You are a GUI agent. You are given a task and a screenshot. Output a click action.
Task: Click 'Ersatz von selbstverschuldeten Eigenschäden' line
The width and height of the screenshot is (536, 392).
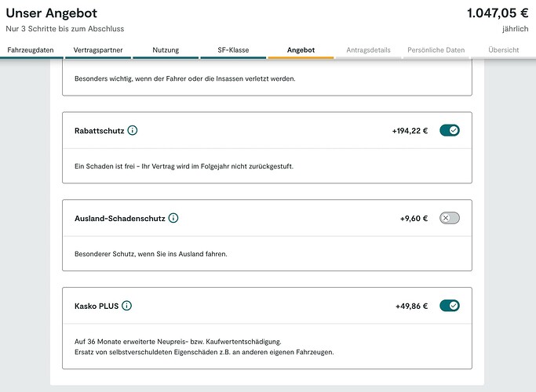point(204,352)
